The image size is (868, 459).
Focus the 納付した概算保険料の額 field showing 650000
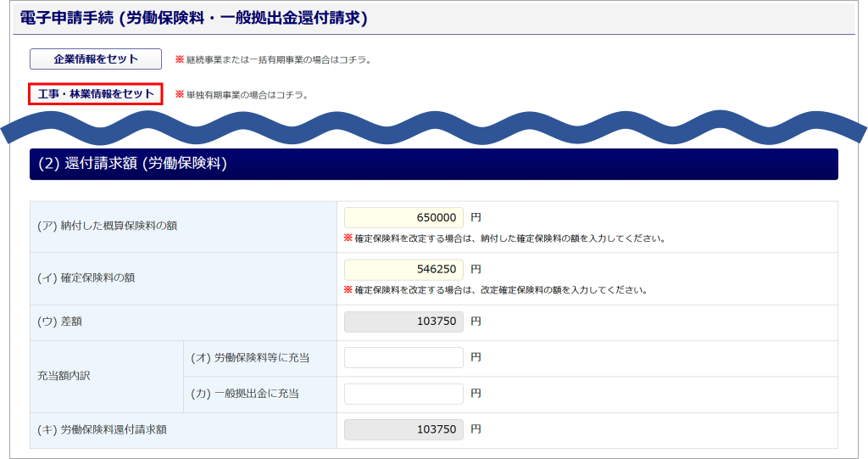pyautogui.click(x=403, y=218)
